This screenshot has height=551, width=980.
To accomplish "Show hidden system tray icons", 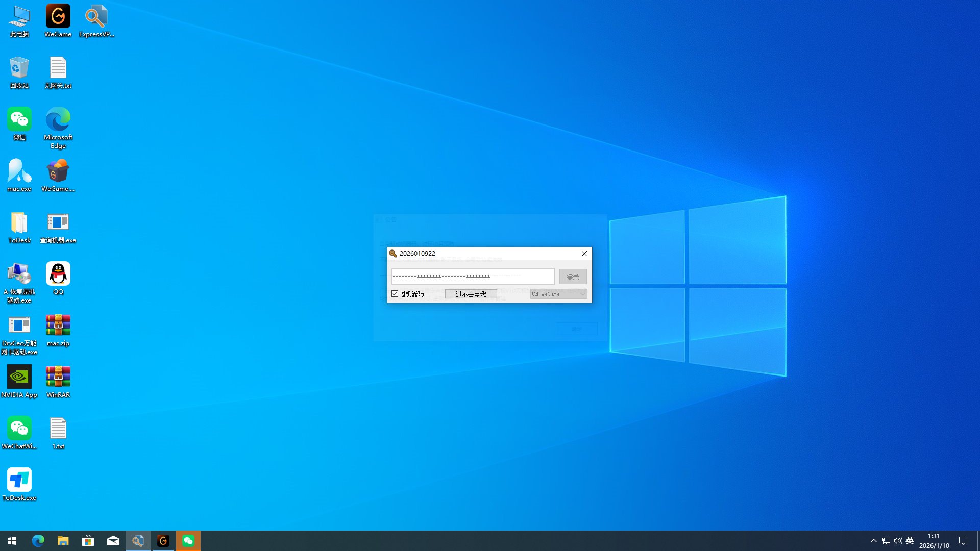I will tap(873, 541).
